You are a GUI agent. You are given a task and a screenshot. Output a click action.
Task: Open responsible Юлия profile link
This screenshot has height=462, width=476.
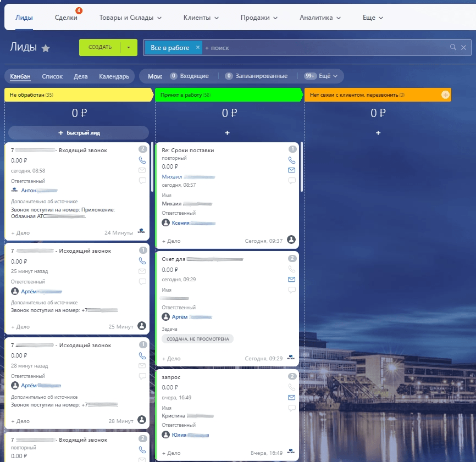[x=190, y=435]
